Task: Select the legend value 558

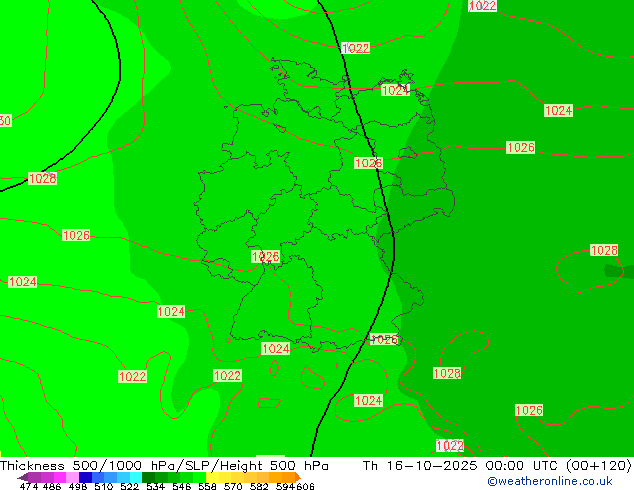Action: point(207,486)
